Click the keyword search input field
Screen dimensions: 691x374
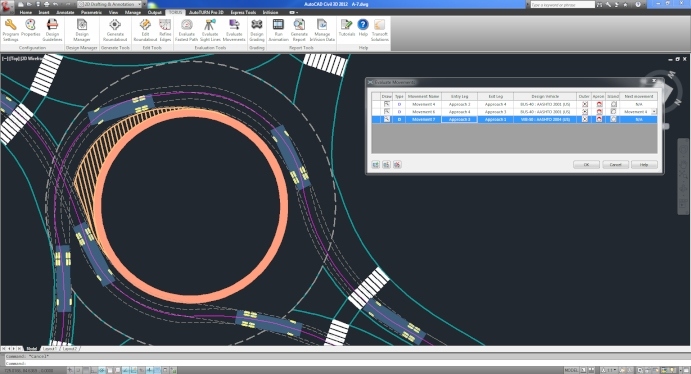(562, 4)
